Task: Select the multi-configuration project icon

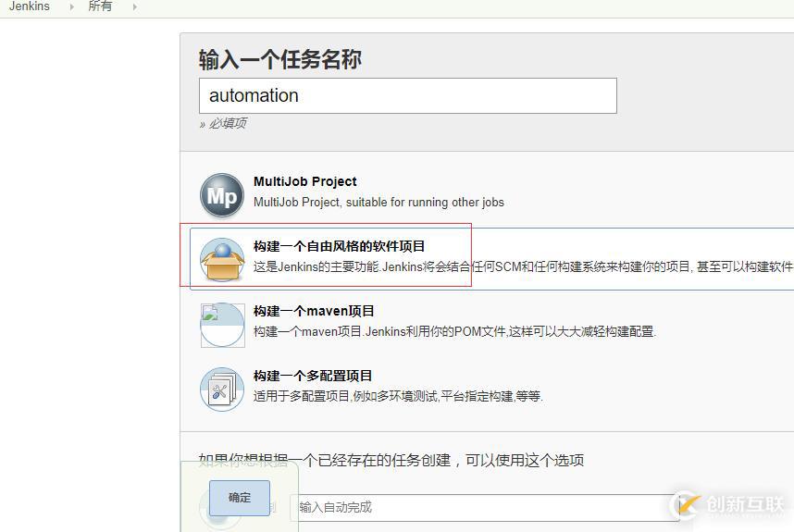Action: [222, 390]
